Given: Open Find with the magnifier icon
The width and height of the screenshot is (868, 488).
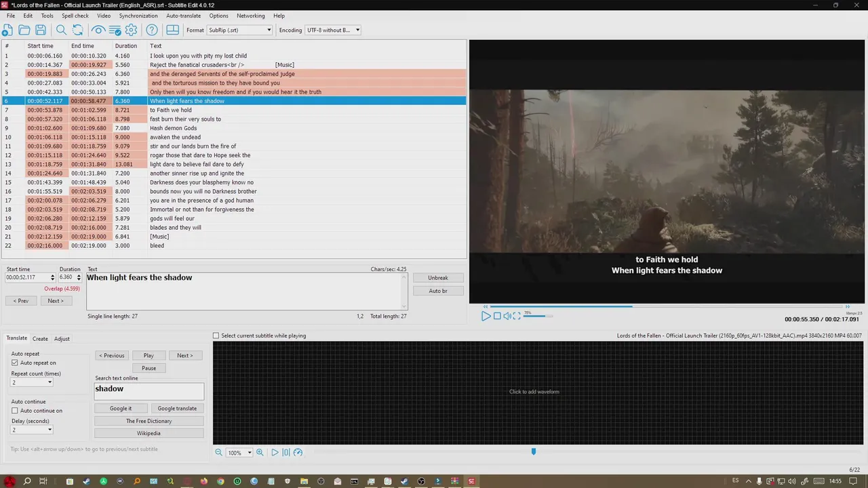Looking at the screenshot, I should 61,30.
